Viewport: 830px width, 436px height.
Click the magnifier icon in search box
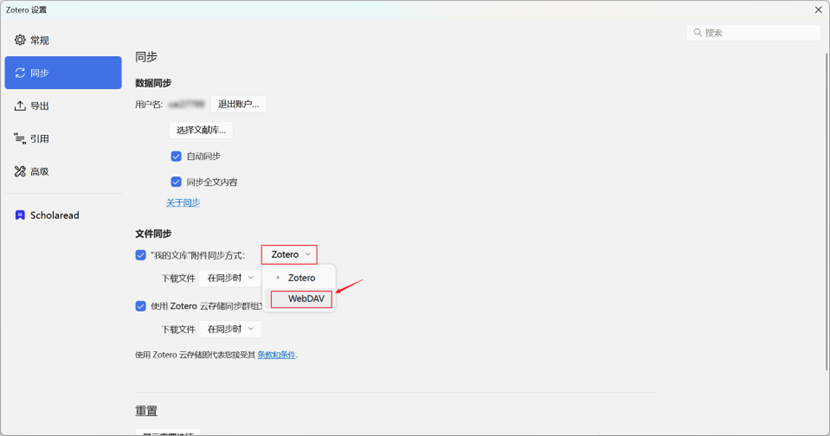(698, 33)
